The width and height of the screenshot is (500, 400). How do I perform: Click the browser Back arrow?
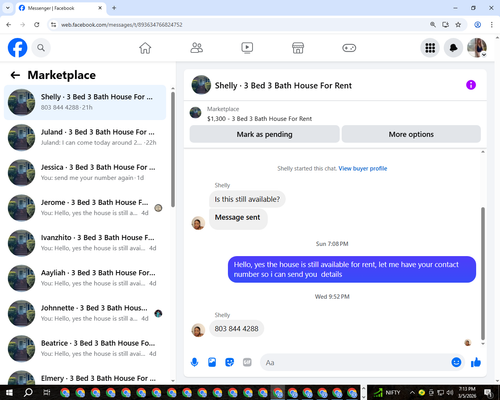tap(9, 25)
